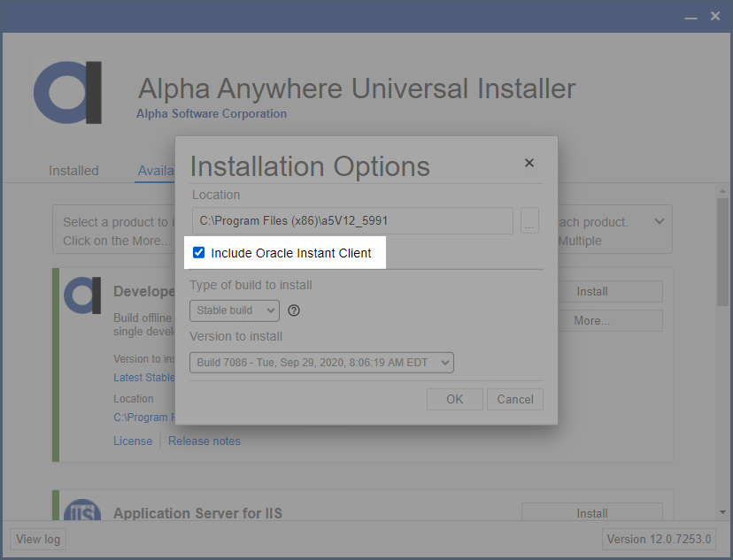Click the build type help question icon
This screenshot has width=733, height=560.
[x=294, y=311]
